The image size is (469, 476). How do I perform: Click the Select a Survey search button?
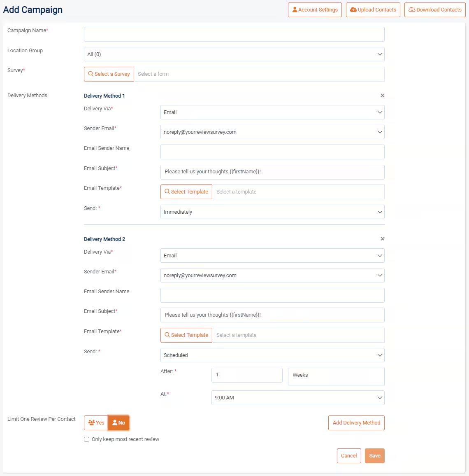click(x=109, y=74)
